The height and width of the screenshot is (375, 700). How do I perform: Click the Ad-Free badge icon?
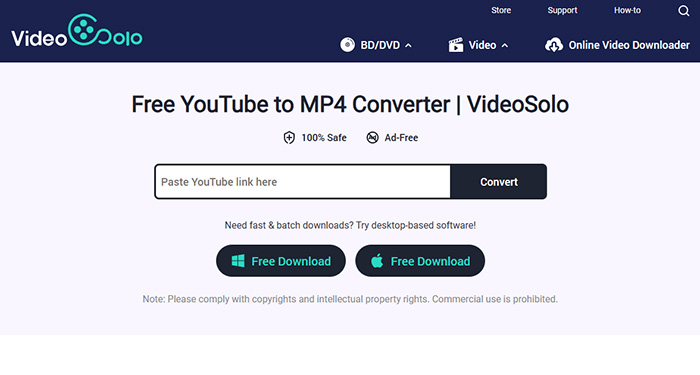coord(372,138)
